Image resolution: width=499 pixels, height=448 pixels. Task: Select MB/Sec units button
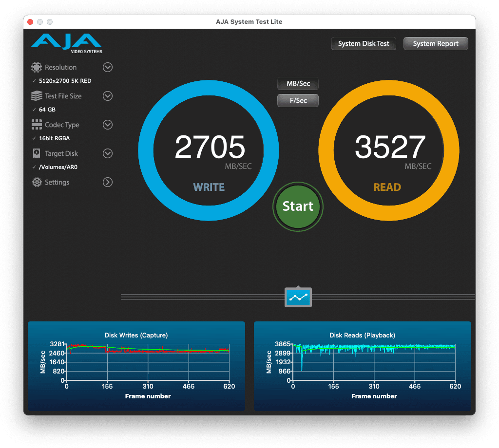point(298,84)
